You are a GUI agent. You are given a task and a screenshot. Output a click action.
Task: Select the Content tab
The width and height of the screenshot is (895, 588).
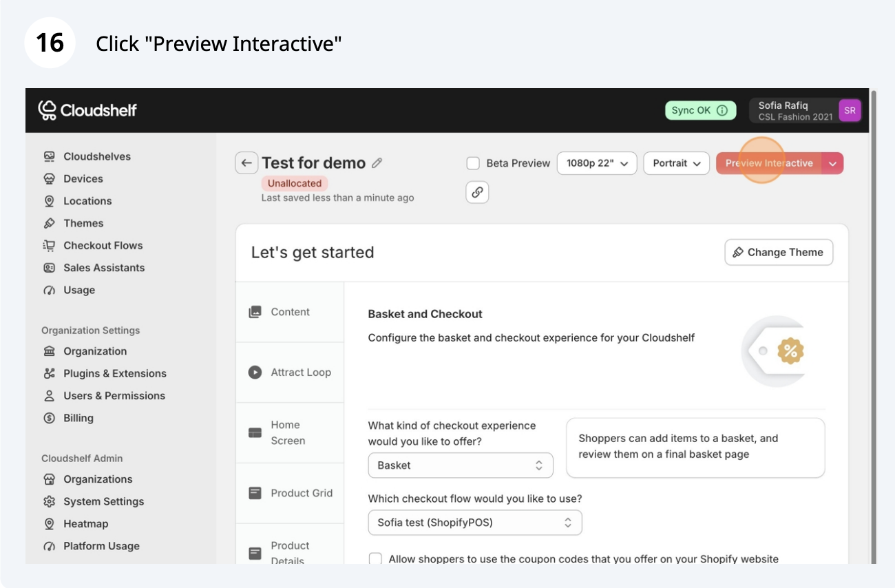point(290,312)
